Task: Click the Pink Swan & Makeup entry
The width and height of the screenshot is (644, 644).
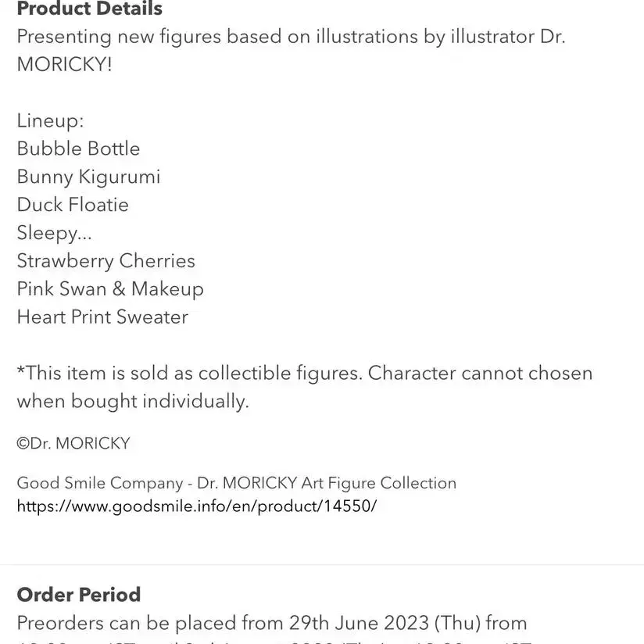Action: click(110, 288)
